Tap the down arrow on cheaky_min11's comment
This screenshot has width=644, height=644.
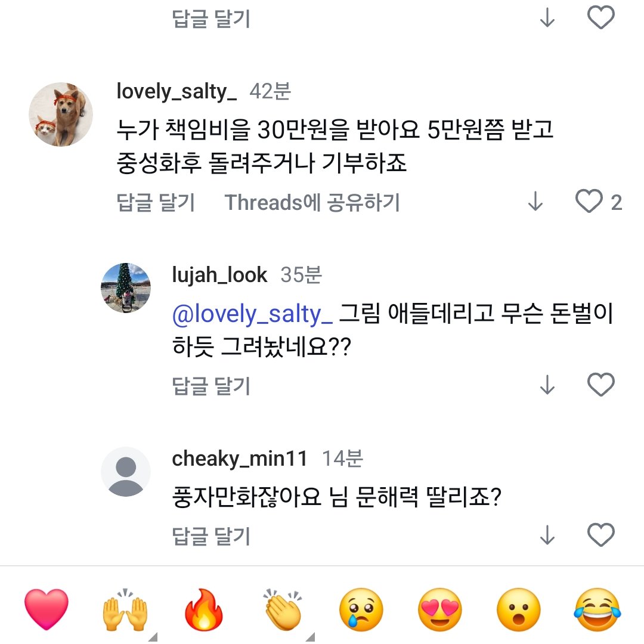pyautogui.click(x=547, y=536)
